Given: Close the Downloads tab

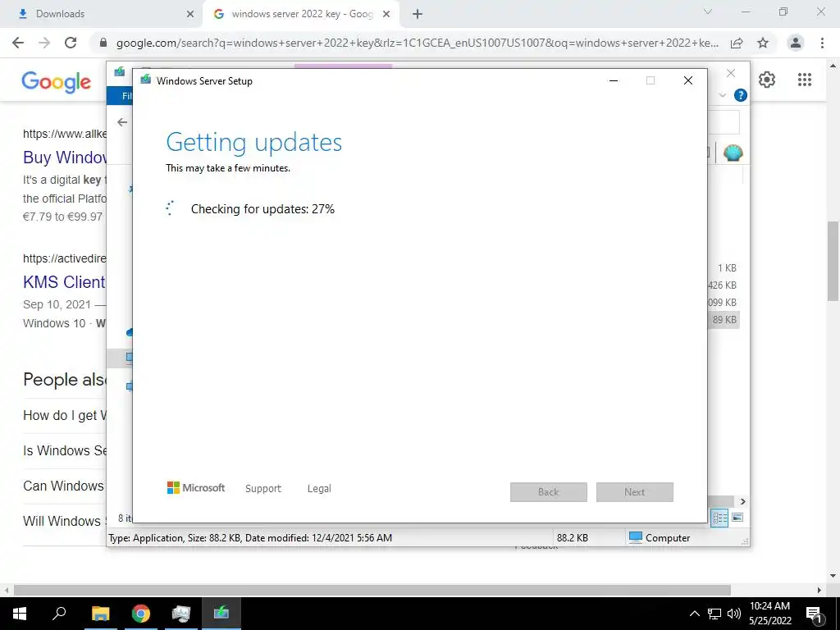Looking at the screenshot, I should (x=189, y=14).
